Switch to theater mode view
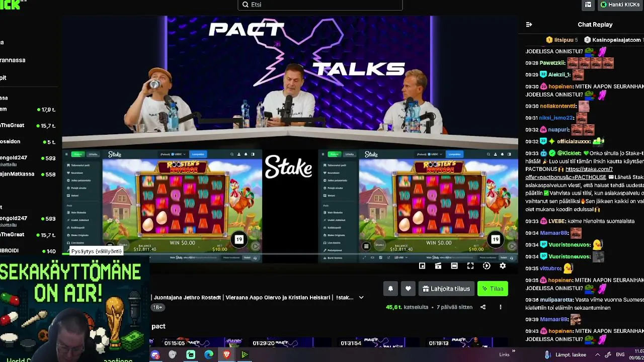Viewport: 644px width, 362px height. pos(454,266)
